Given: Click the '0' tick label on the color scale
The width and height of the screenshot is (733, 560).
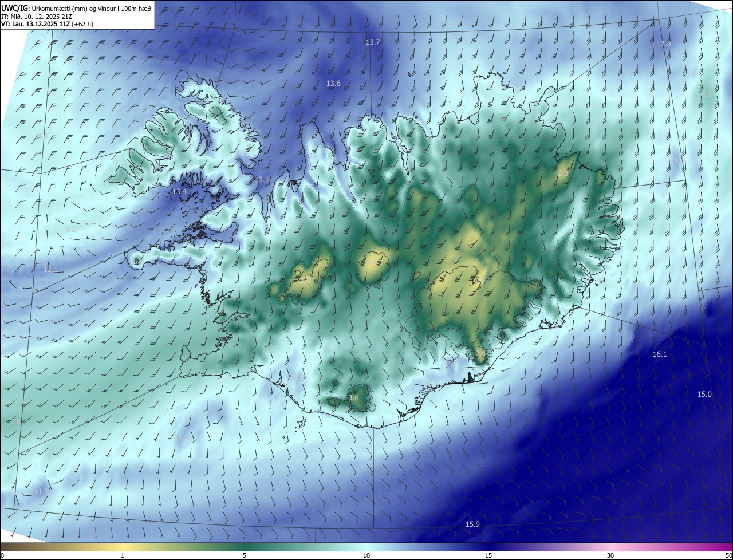Looking at the screenshot, I should 2,556.
